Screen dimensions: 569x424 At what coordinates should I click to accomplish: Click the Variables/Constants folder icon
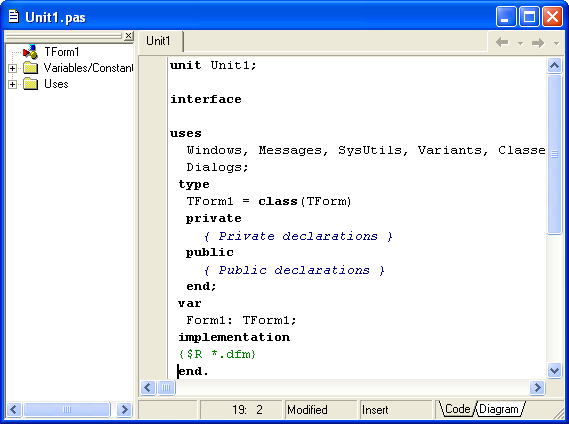[30, 68]
